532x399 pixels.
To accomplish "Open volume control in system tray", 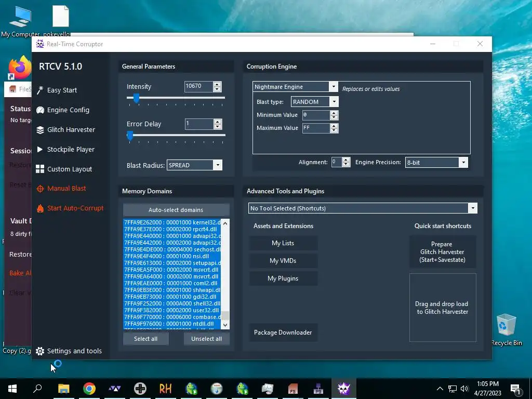I will [x=464, y=389].
